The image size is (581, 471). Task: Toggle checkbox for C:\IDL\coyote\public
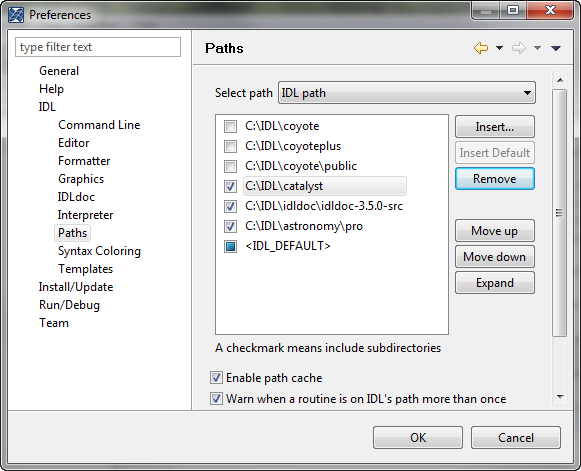click(230, 166)
